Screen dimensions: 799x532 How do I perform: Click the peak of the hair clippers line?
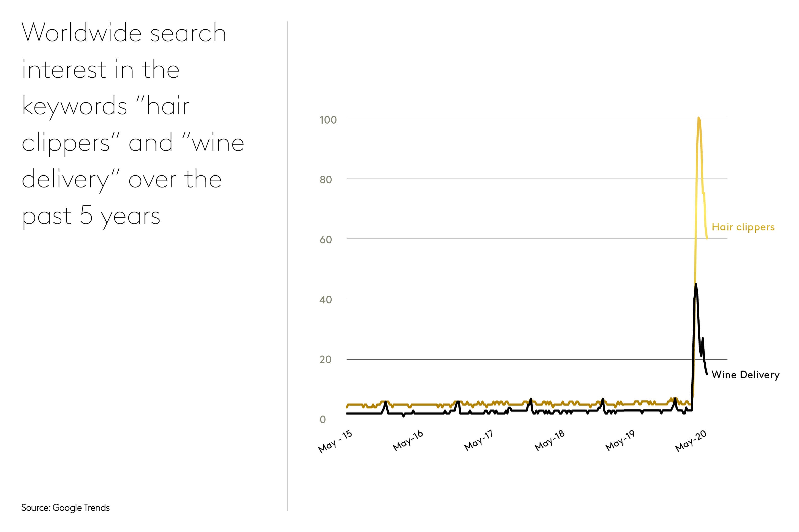(x=699, y=118)
